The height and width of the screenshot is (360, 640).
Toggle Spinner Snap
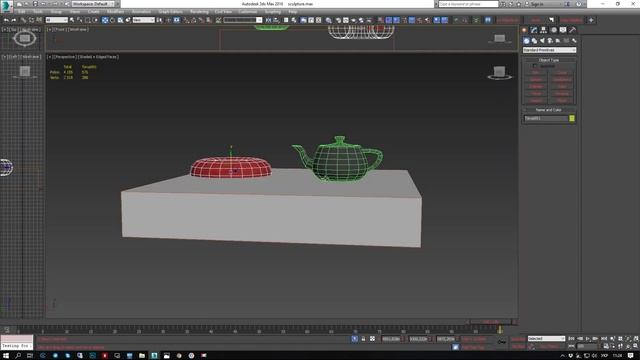[209, 20]
